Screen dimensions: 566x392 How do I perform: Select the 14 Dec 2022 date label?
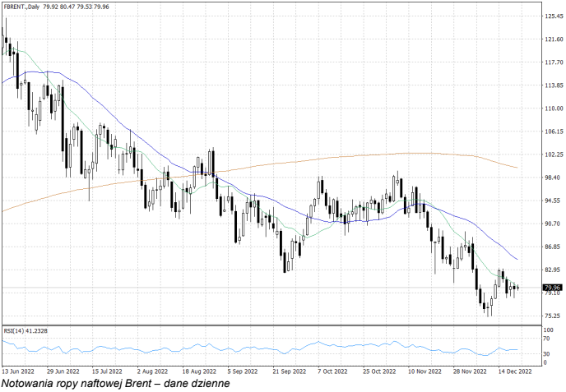(515, 371)
